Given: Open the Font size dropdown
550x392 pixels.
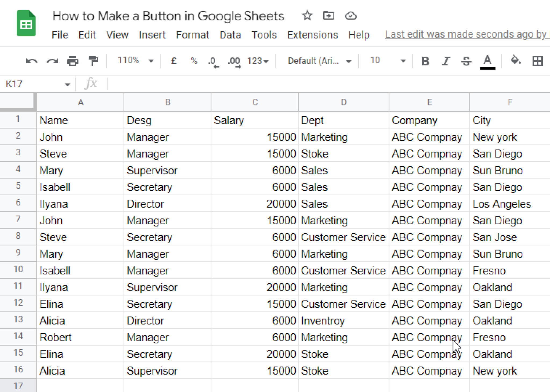Looking at the screenshot, I should pos(401,61).
